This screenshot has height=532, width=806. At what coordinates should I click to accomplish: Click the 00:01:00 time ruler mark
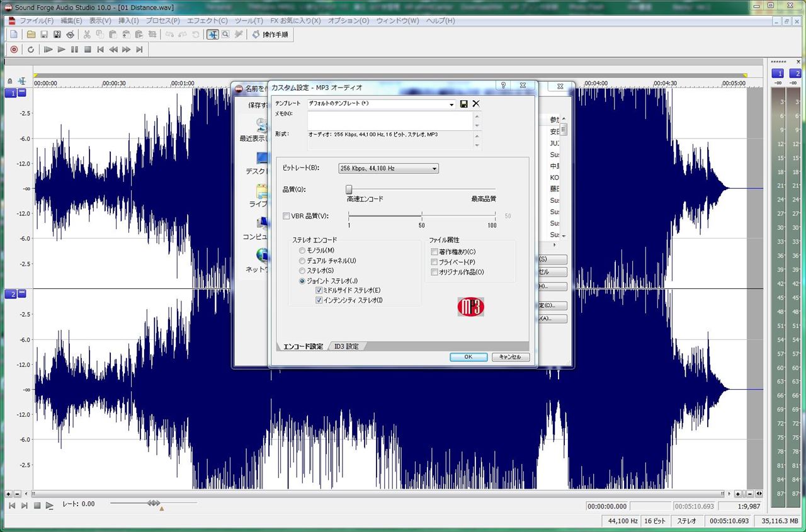click(x=183, y=83)
